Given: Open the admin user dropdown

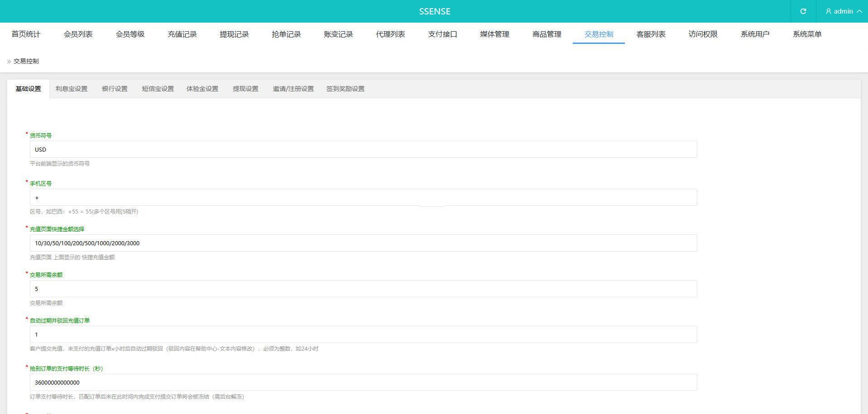Looking at the screenshot, I should 843,11.
